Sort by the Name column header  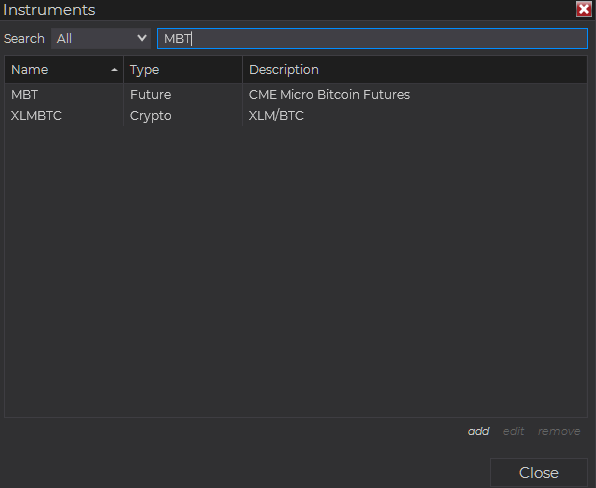pos(64,70)
